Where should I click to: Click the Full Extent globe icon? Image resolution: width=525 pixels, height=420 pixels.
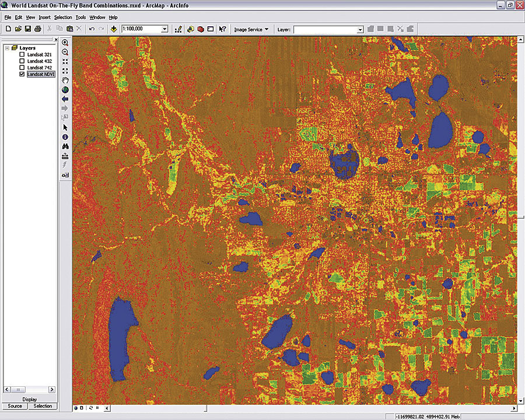65,90
